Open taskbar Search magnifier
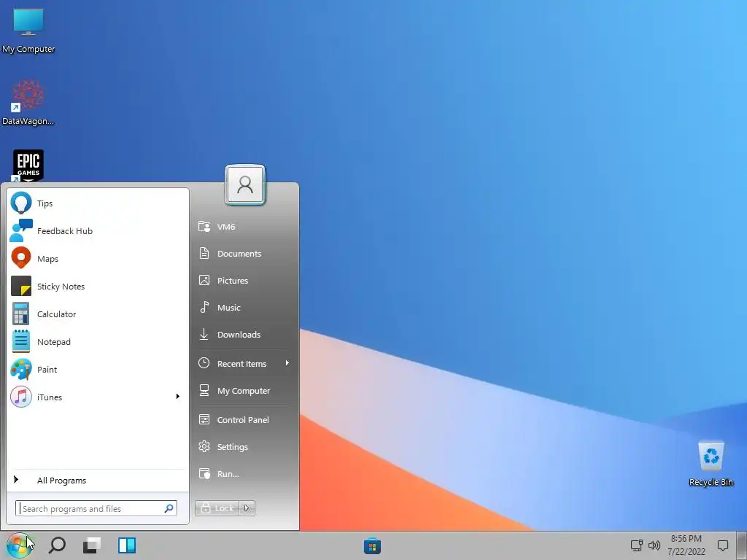 click(x=57, y=545)
